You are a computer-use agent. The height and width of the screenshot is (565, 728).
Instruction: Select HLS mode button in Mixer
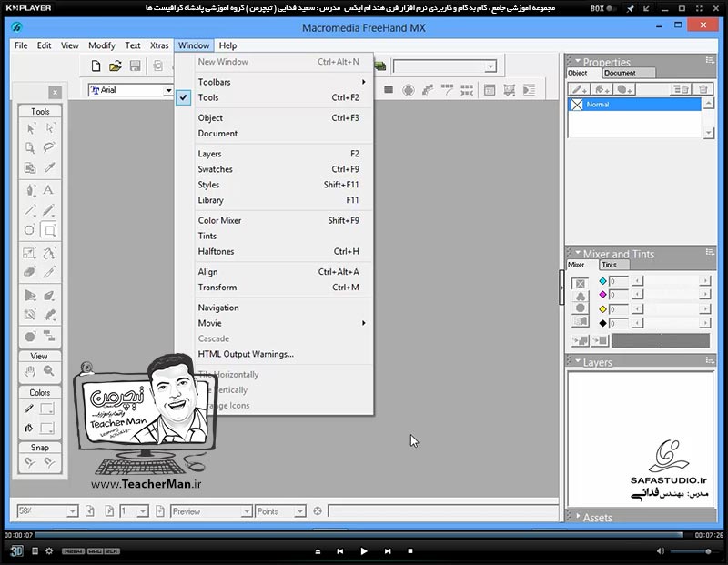pyautogui.click(x=580, y=308)
